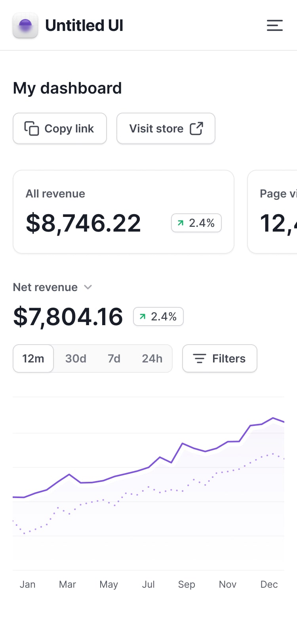Click the filter lines icon
Image resolution: width=297 pixels, height=644 pixels.
[199, 358]
